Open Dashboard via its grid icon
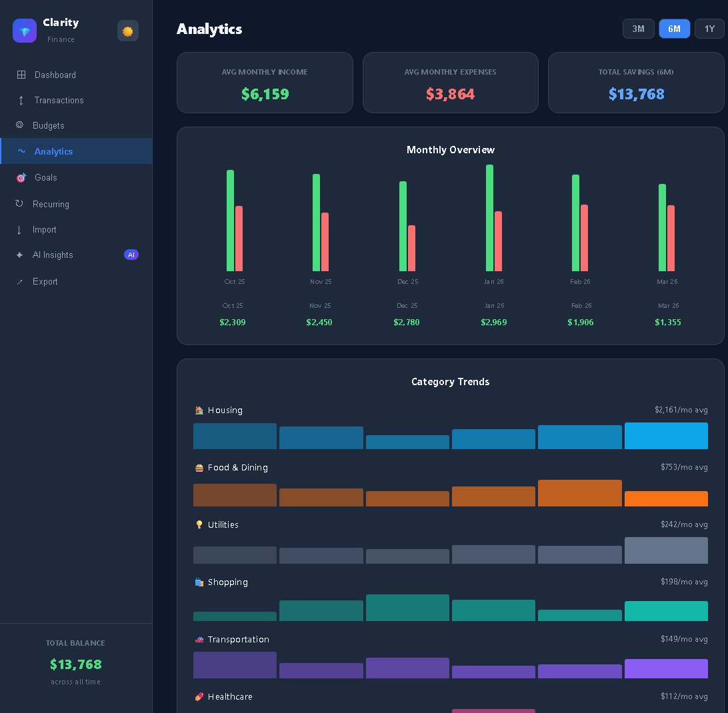Image resolution: width=728 pixels, height=713 pixels. pyautogui.click(x=21, y=75)
